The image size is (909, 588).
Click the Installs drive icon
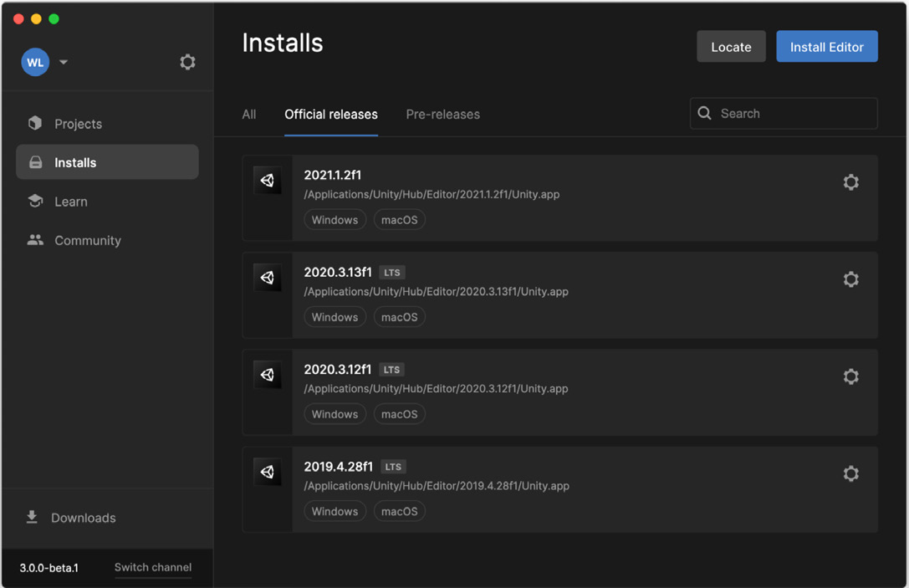[35, 162]
